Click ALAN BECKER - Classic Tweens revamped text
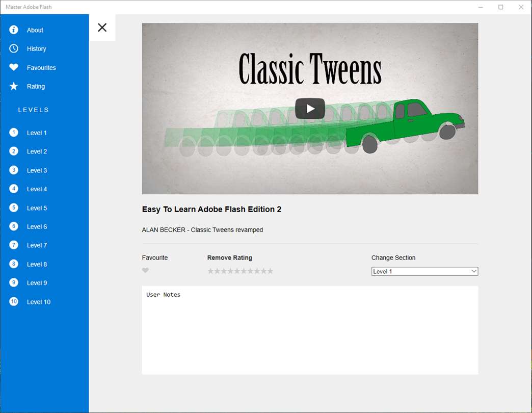 [202, 230]
